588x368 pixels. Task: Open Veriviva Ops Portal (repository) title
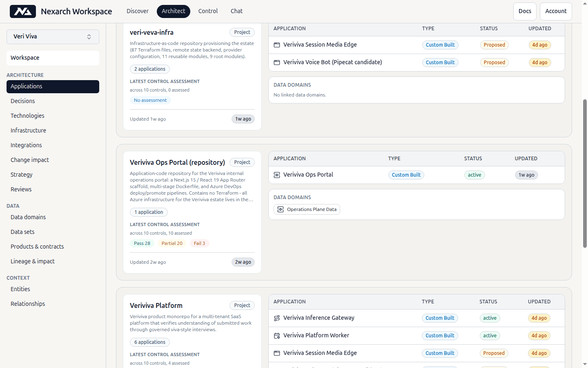pos(177,163)
